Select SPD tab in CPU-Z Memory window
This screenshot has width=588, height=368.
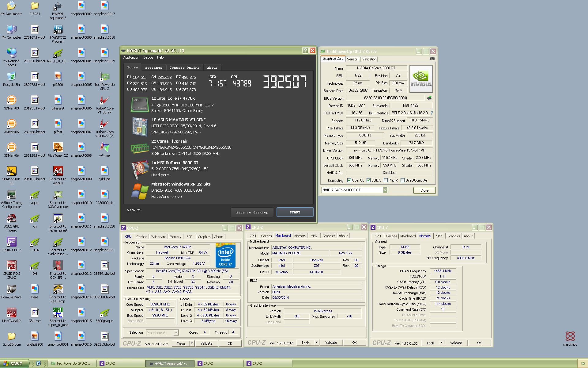(439, 236)
